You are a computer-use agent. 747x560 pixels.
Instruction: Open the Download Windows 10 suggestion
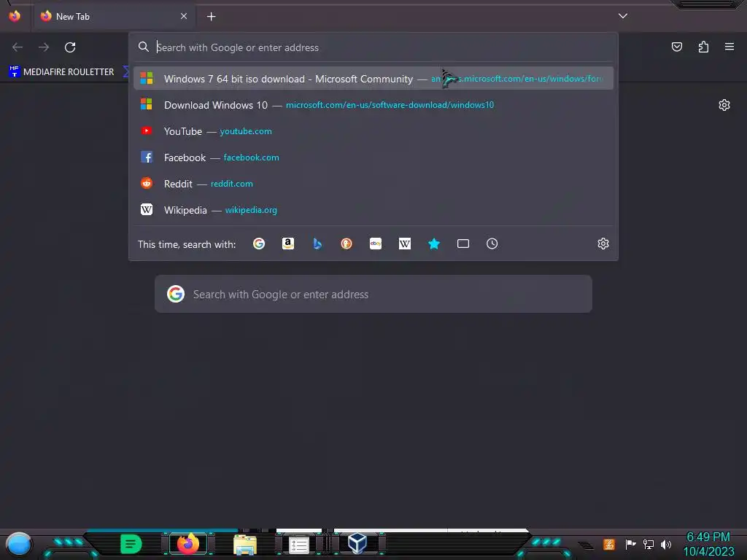(373, 105)
